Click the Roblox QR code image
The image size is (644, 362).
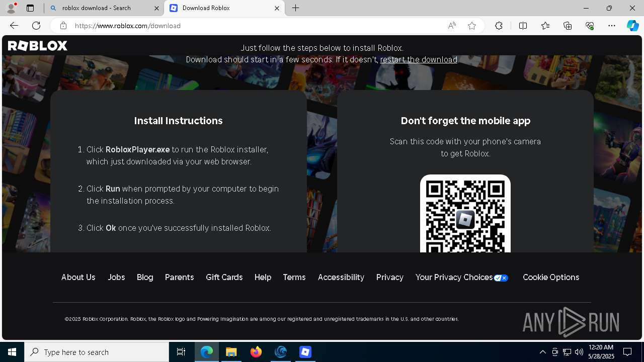tap(465, 214)
